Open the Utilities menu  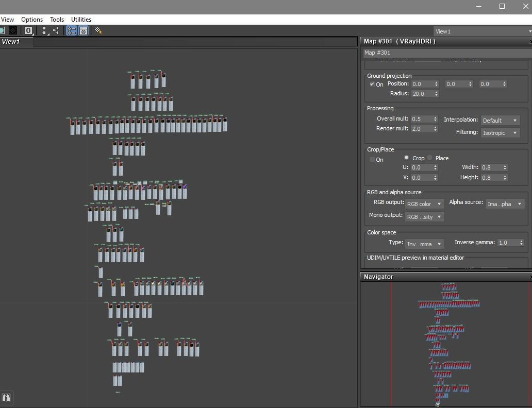[x=81, y=20]
